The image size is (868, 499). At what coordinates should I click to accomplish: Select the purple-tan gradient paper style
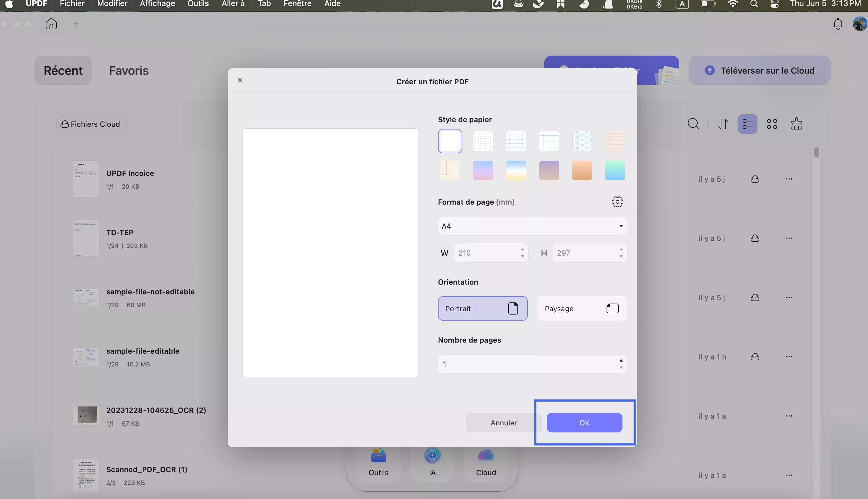point(549,170)
